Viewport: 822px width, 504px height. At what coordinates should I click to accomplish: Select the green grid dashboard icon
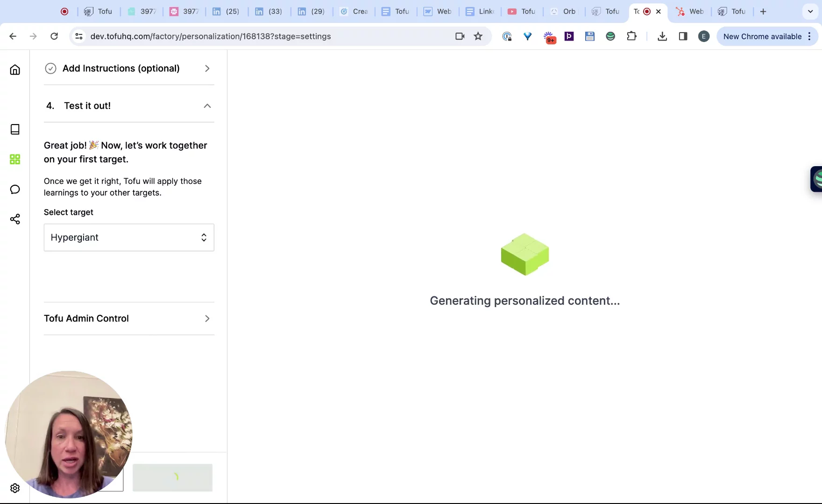coord(15,159)
